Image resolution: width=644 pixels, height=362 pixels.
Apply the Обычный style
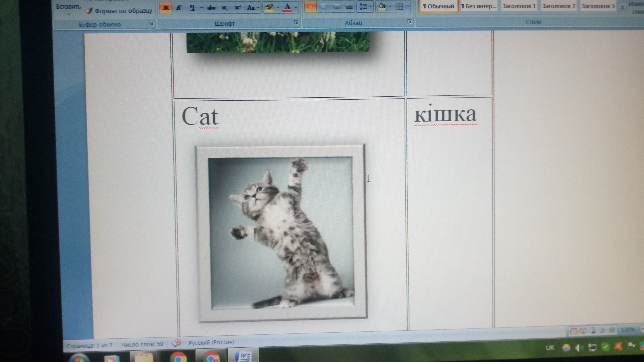[x=439, y=6]
